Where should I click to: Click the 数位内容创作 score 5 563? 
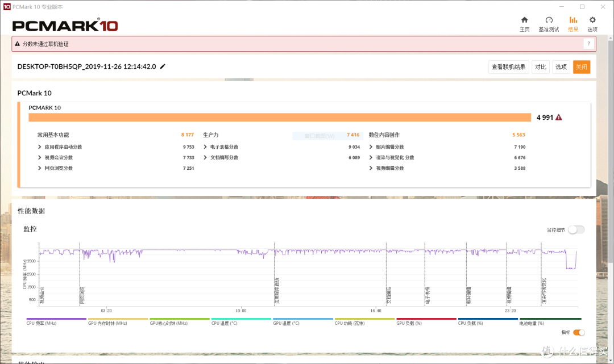518,135
